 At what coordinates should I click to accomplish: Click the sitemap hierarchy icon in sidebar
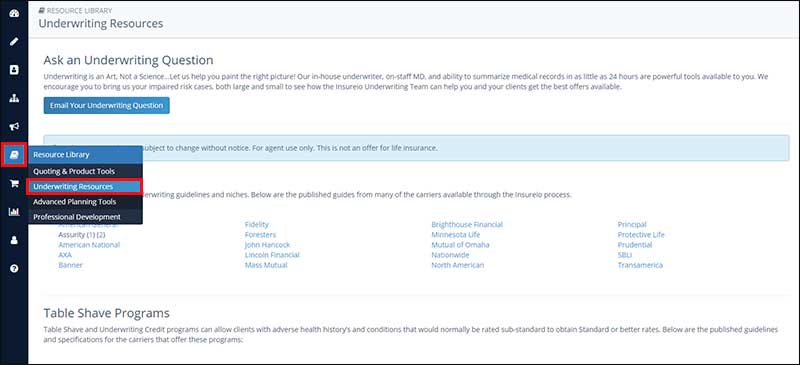point(14,98)
